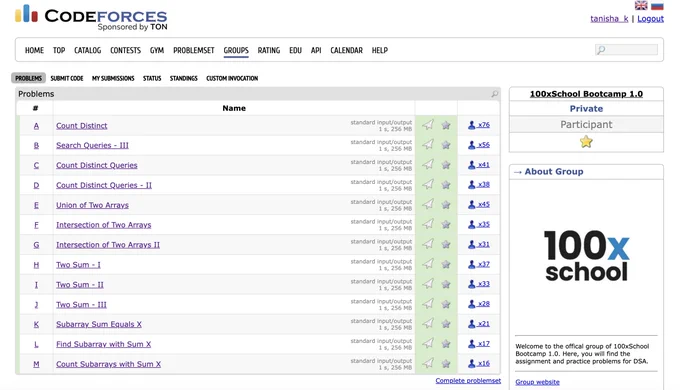This screenshot has width=680, height=390.
Task: Click submit icon for Subarray Sum Equals X
Action: tap(428, 323)
